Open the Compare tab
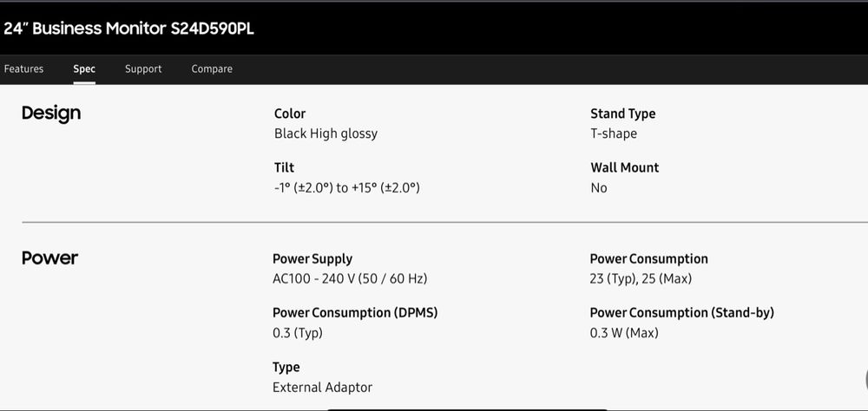The image size is (868, 411). [212, 69]
